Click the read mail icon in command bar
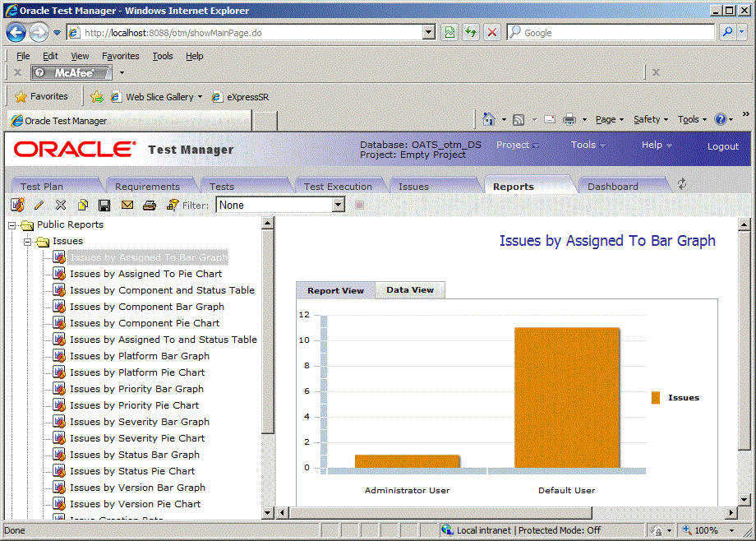The width and height of the screenshot is (756, 541). coord(550,119)
